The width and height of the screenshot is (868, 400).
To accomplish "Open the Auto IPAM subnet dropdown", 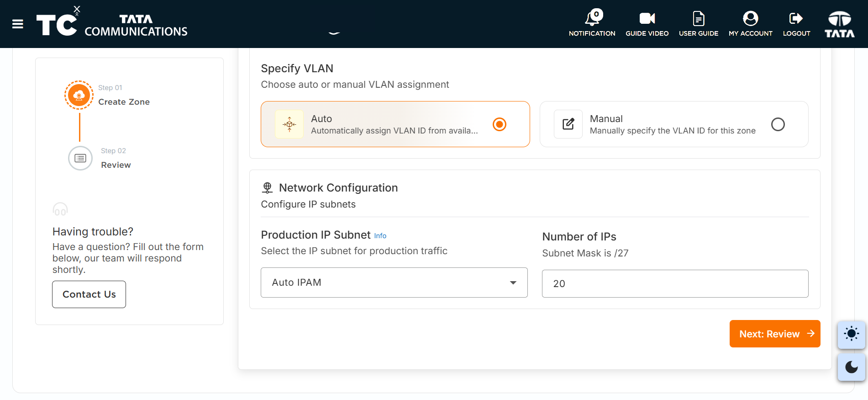I will (x=394, y=283).
